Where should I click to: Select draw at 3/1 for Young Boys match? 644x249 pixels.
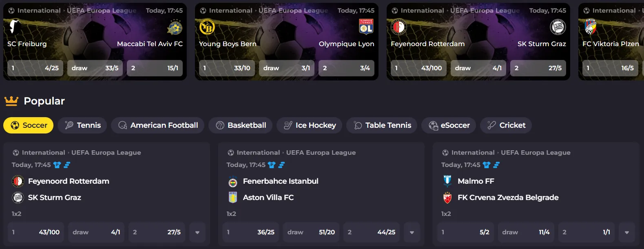(x=286, y=68)
